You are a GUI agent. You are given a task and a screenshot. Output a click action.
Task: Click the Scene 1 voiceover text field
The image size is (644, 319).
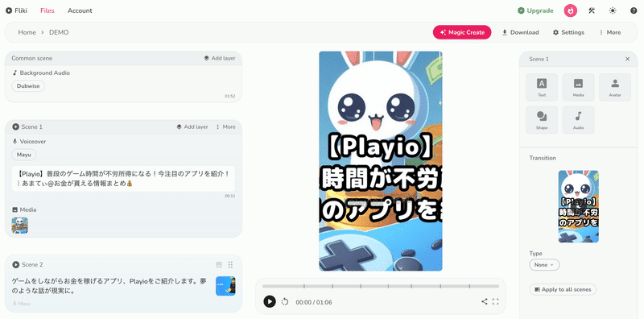[x=124, y=178]
